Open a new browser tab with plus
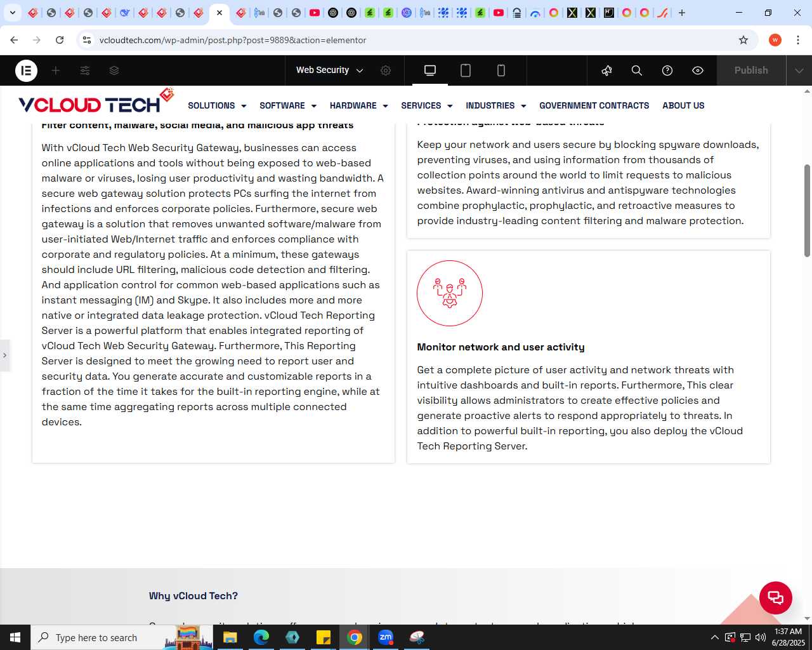The width and height of the screenshot is (812, 650). [x=682, y=13]
